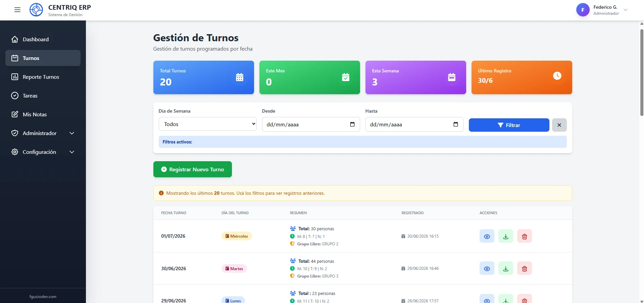Click the Configuración gear icon
The image size is (644, 303).
pyautogui.click(x=15, y=152)
